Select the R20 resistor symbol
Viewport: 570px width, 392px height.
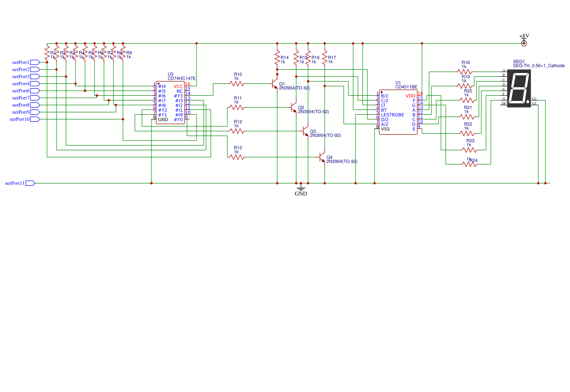pos(467,100)
